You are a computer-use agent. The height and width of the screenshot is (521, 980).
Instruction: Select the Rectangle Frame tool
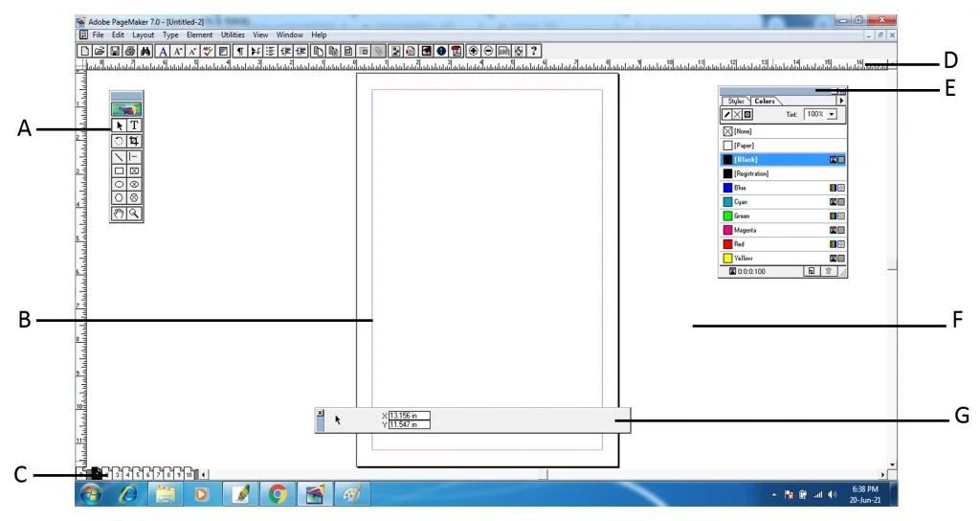pyautogui.click(x=134, y=170)
